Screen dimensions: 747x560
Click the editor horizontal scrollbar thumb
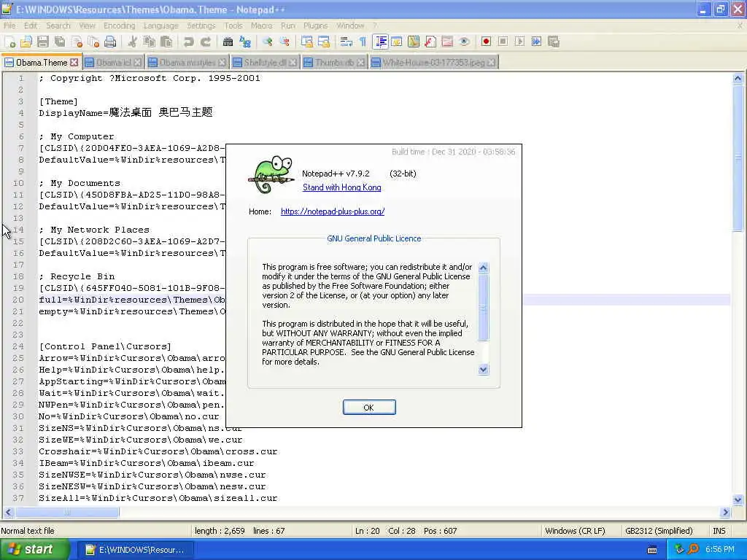[67, 513]
